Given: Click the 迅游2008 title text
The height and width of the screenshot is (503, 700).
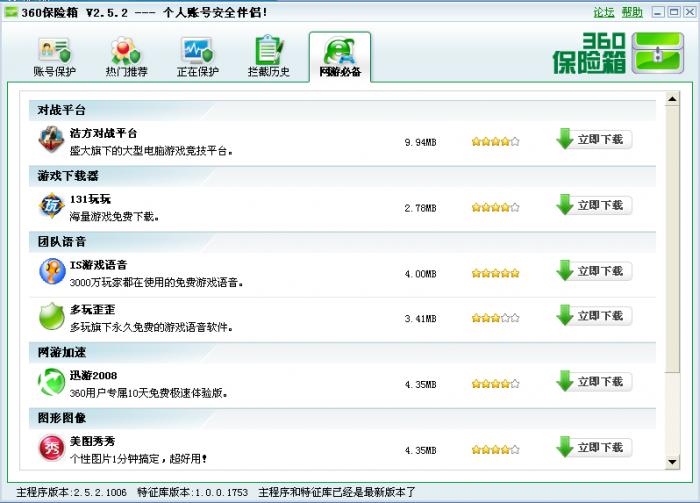Looking at the screenshot, I should pos(93,375).
